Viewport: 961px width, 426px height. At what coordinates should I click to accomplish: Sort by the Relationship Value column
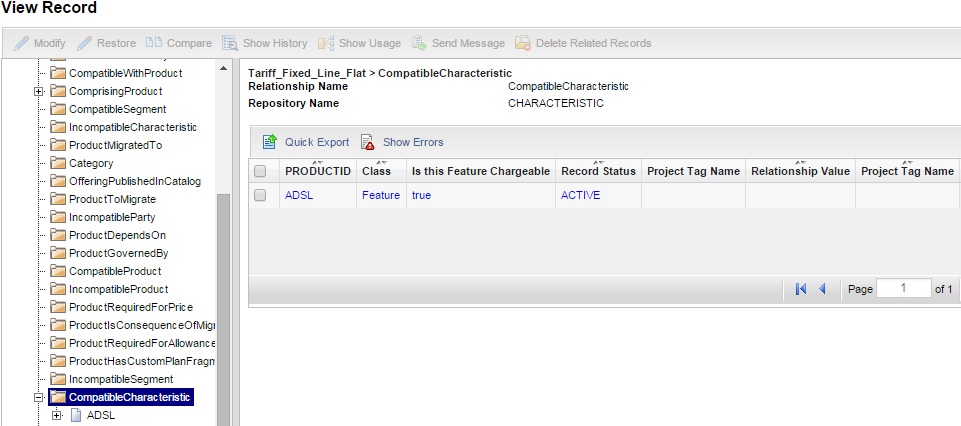pos(800,171)
